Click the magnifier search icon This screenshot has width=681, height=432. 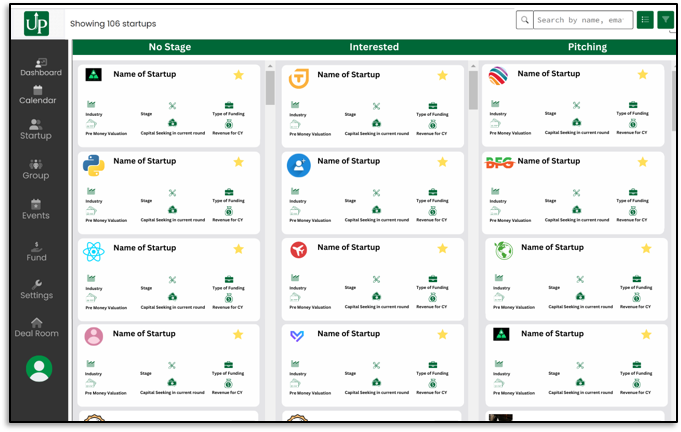[525, 20]
